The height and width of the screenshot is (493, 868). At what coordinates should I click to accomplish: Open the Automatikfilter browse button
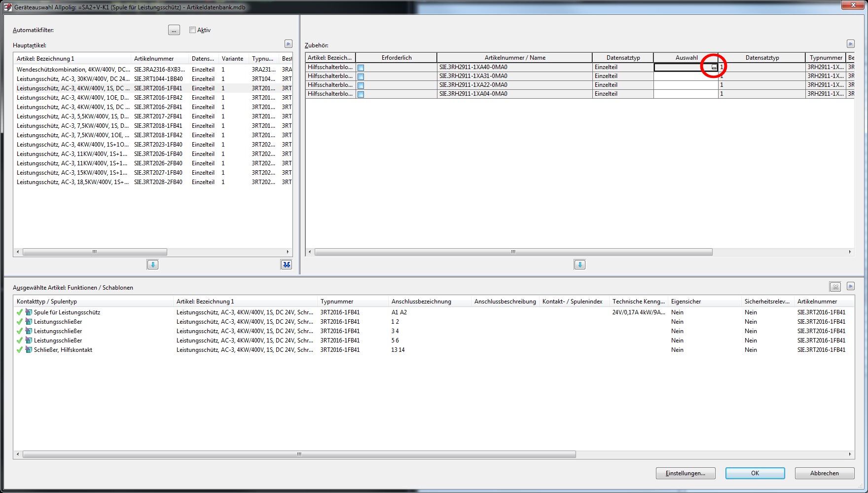(174, 30)
